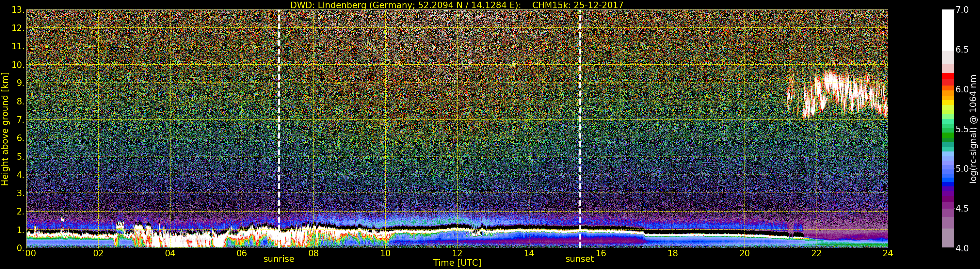The image size is (980, 269).
Task: Click the time axis tick "18"
Action: click(x=673, y=253)
